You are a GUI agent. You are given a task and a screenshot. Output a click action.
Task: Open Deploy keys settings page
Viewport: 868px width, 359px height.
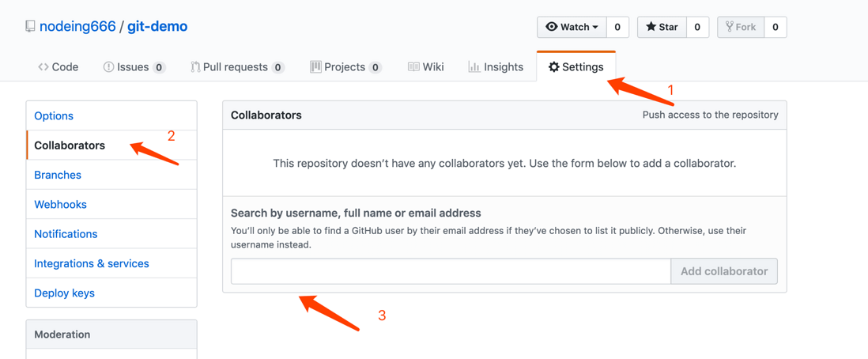[111, 293]
